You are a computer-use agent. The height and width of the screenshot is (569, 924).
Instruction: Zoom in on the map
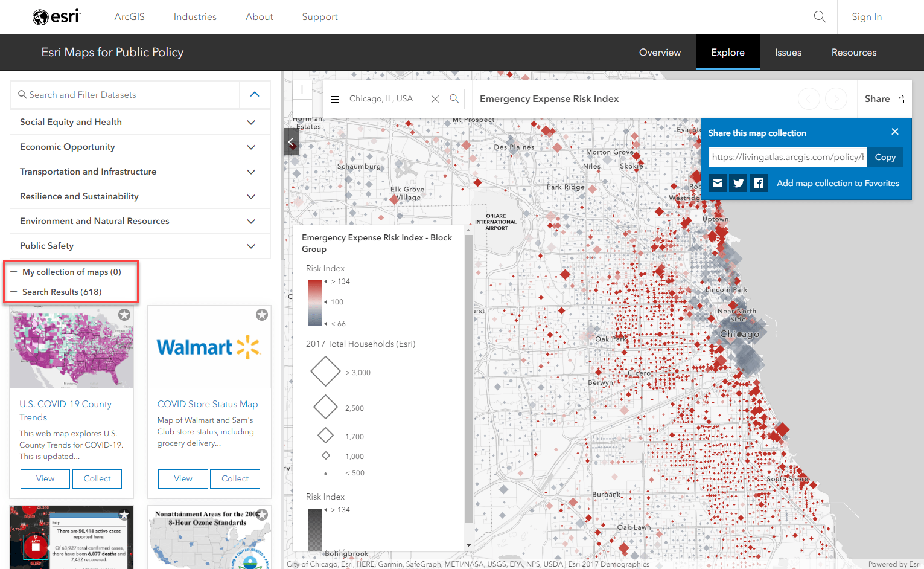302,89
